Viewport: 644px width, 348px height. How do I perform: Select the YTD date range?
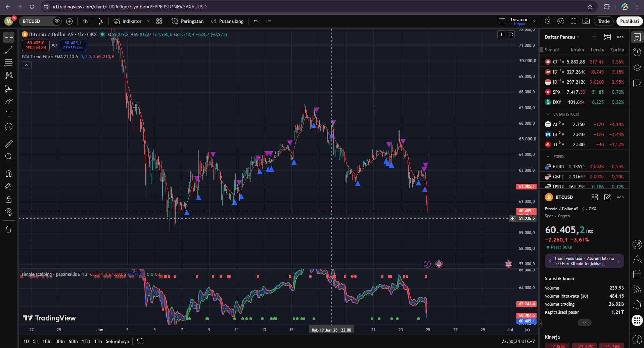pos(86,341)
